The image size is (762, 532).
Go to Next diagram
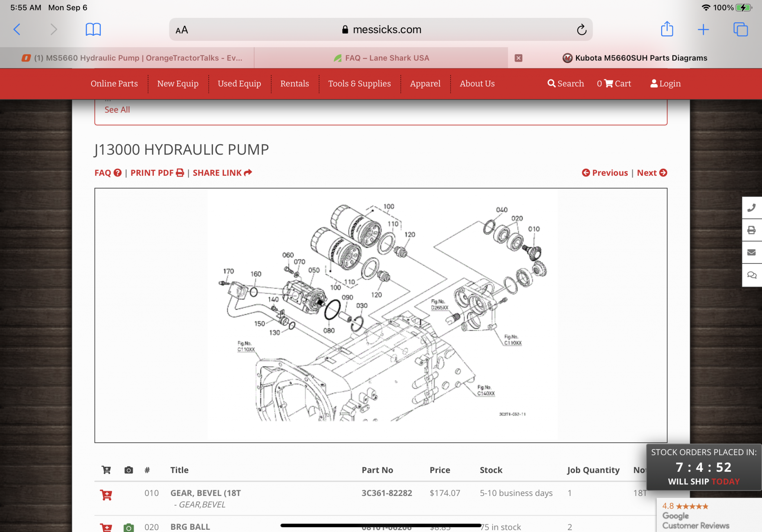[652, 173]
